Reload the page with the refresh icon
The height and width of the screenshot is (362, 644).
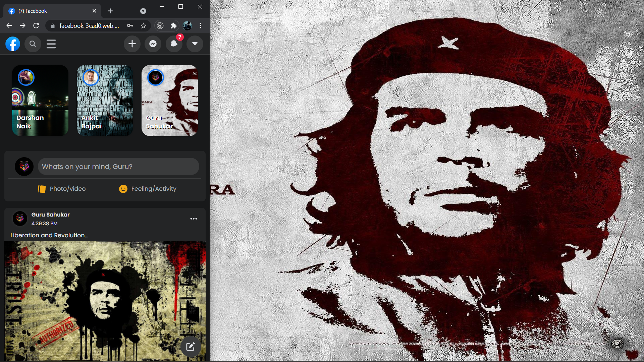click(36, 25)
